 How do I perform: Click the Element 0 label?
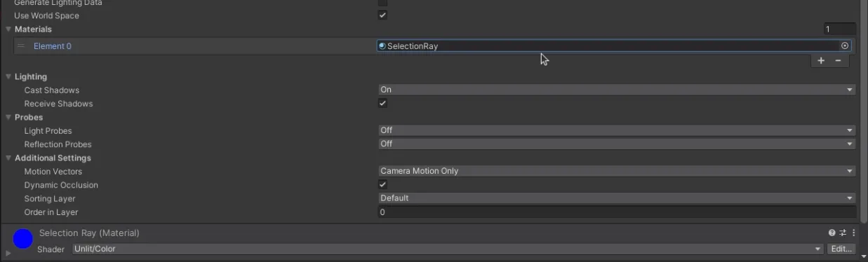tap(53, 46)
